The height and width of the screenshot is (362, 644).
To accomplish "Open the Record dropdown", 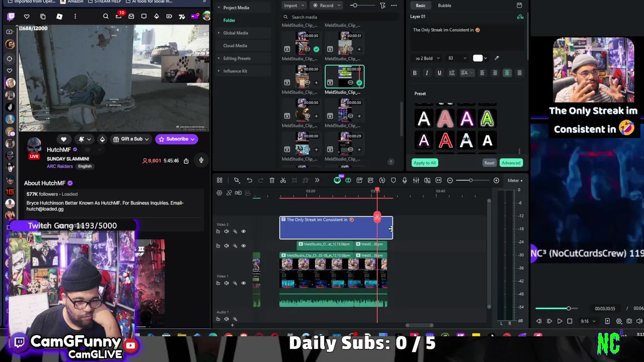I will (x=326, y=6).
